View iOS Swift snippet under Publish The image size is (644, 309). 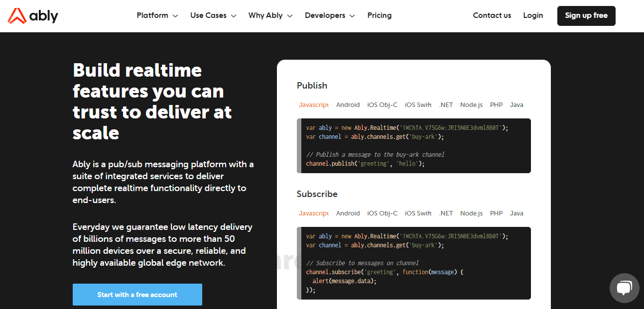(418, 104)
